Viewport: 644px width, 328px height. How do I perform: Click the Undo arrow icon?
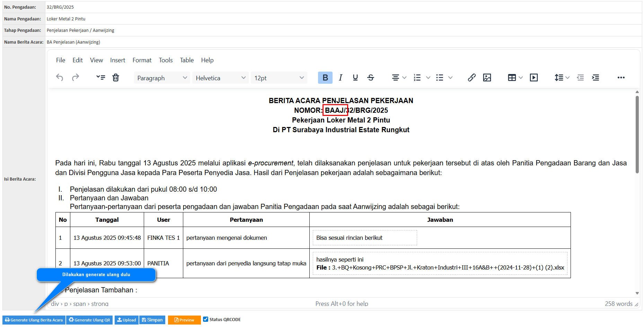[60, 78]
